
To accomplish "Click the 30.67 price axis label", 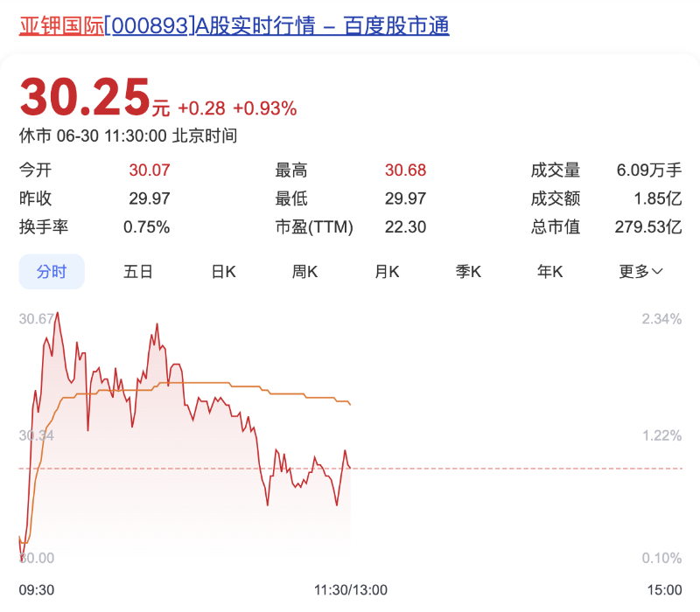I will click(x=36, y=319).
